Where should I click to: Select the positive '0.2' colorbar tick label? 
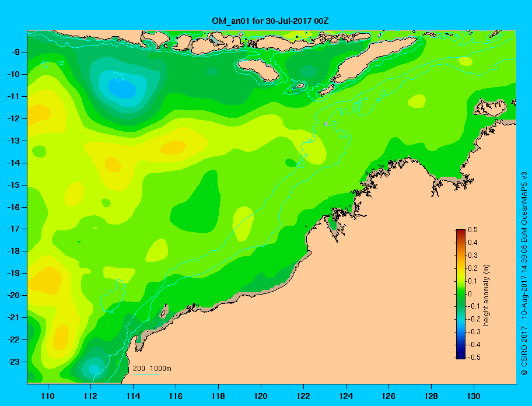coord(473,268)
